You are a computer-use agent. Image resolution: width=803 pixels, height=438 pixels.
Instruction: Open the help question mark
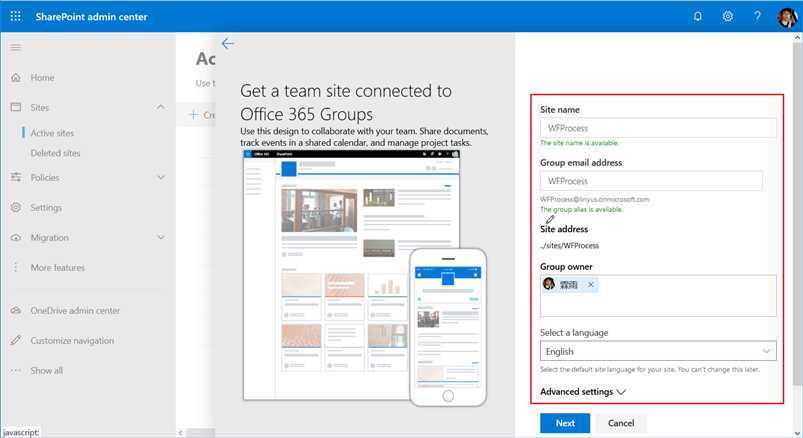pos(757,16)
